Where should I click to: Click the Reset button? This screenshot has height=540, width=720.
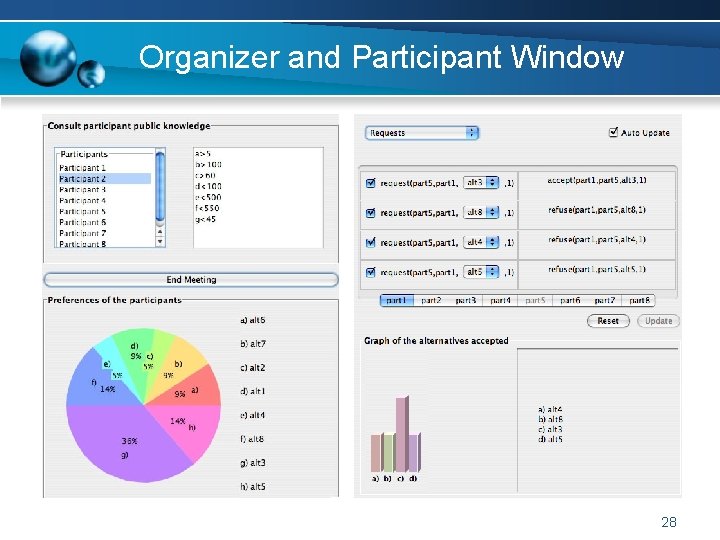click(608, 321)
